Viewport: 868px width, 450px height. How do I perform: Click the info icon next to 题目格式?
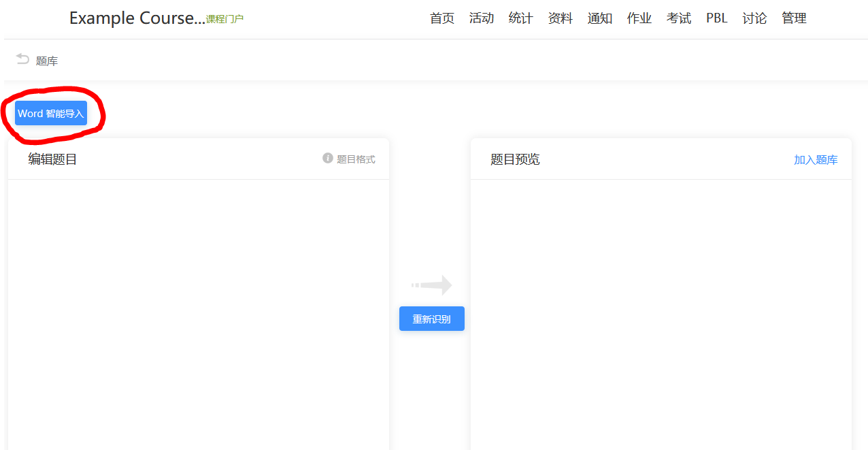(x=328, y=159)
